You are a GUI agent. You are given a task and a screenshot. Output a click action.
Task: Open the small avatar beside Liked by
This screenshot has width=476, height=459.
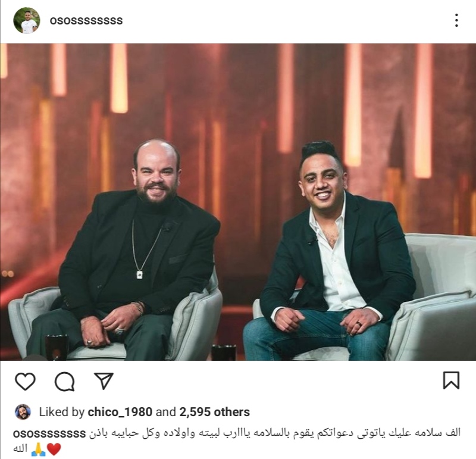(23, 412)
